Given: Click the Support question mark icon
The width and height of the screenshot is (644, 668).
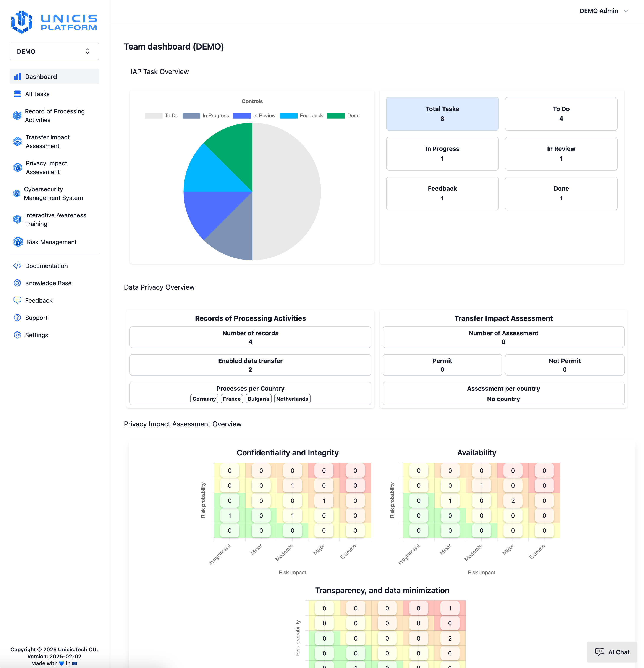Looking at the screenshot, I should coord(17,318).
